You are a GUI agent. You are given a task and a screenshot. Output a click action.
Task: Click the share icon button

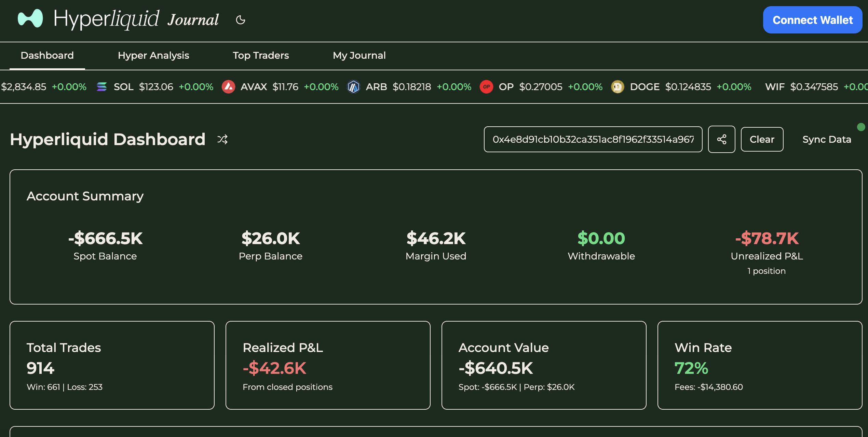721,139
